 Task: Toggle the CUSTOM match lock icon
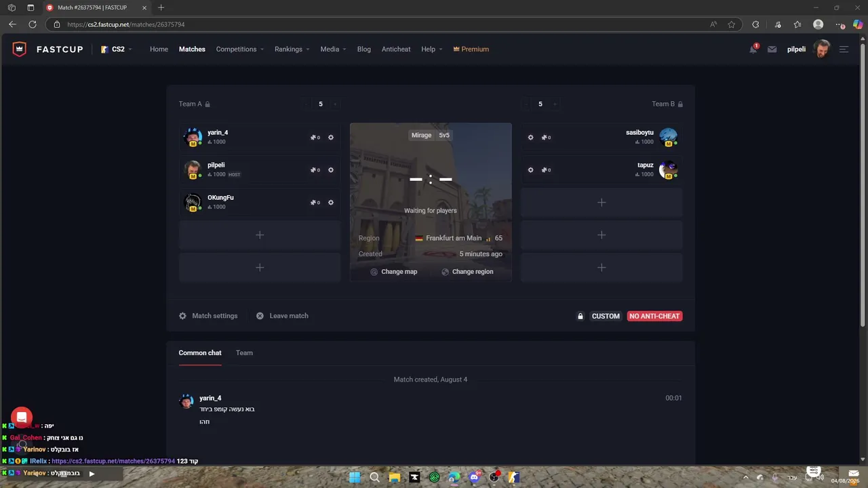[x=580, y=316]
